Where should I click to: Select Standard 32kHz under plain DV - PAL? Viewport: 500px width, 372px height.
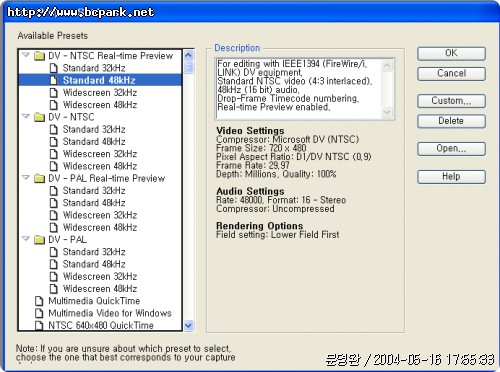coord(94,252)
